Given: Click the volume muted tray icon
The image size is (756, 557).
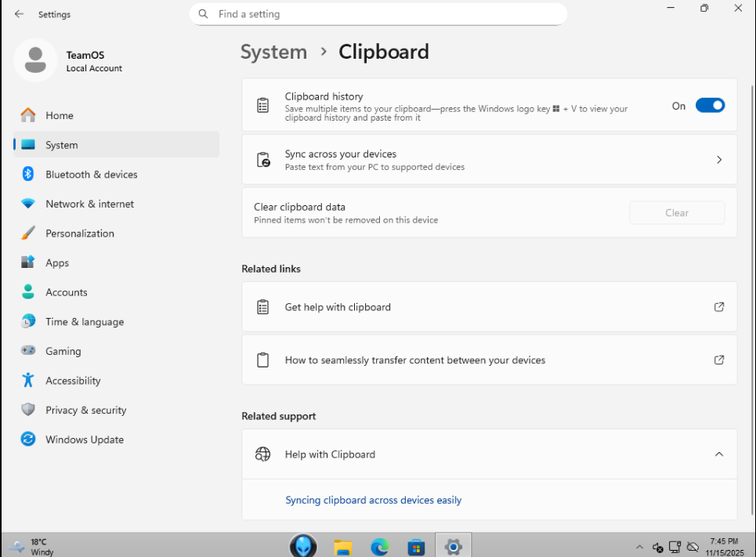Looking at the screenshot, I should pyautogui.click(x=657, y=547).
